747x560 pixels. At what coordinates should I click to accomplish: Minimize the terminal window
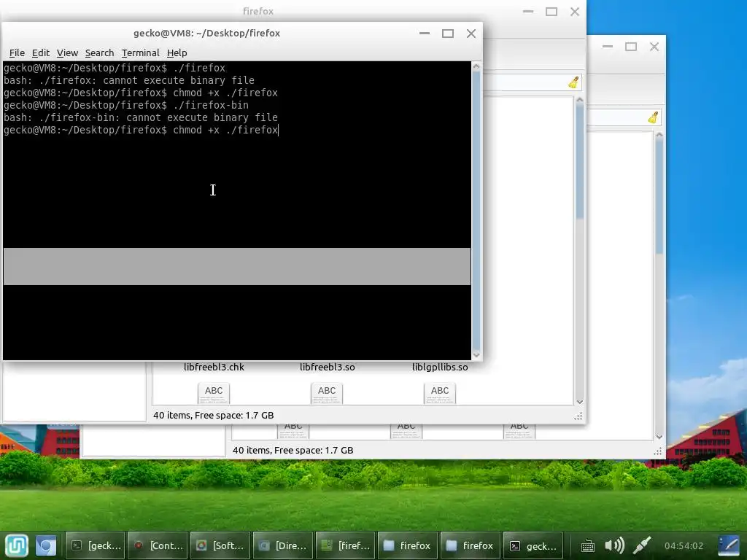tap(425, 34)
